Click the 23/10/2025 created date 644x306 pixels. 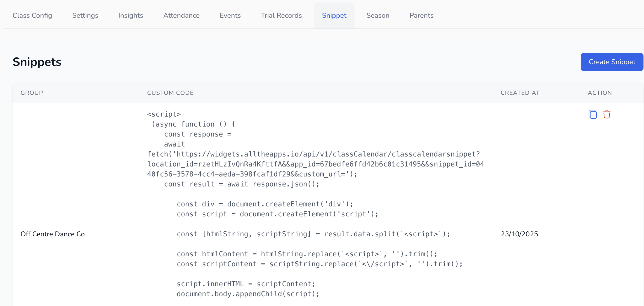pyautogui.click(x=519, y=234)
